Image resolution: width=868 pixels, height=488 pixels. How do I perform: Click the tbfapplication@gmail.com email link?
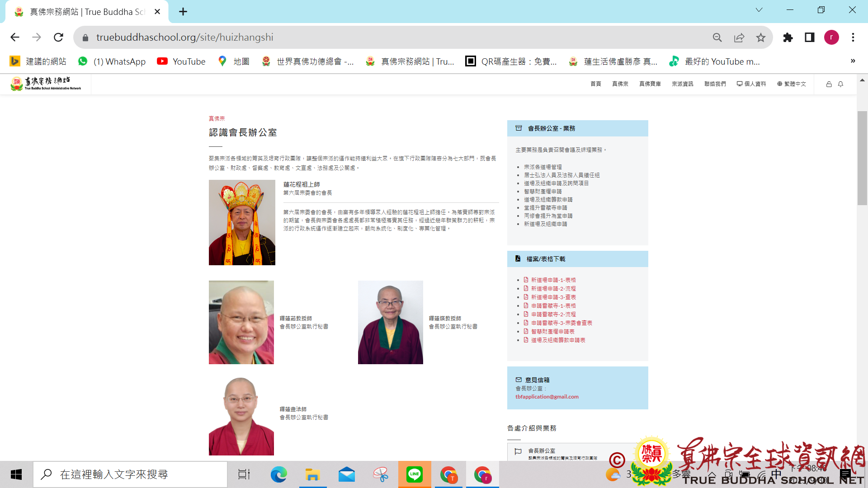click(547, 397)
